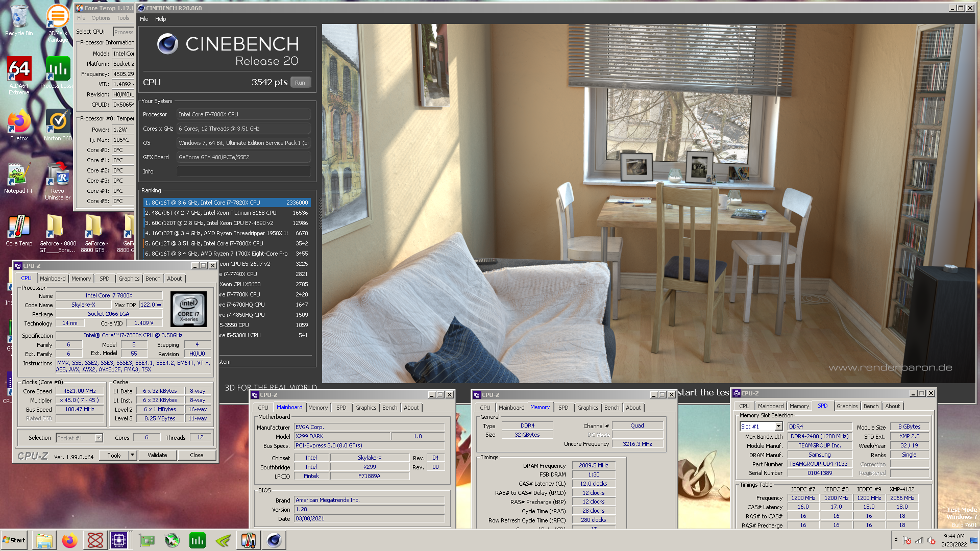Click Uncore Frequency 3216.3 MHz value
The image size is (980, 551).
click(637, 444)
